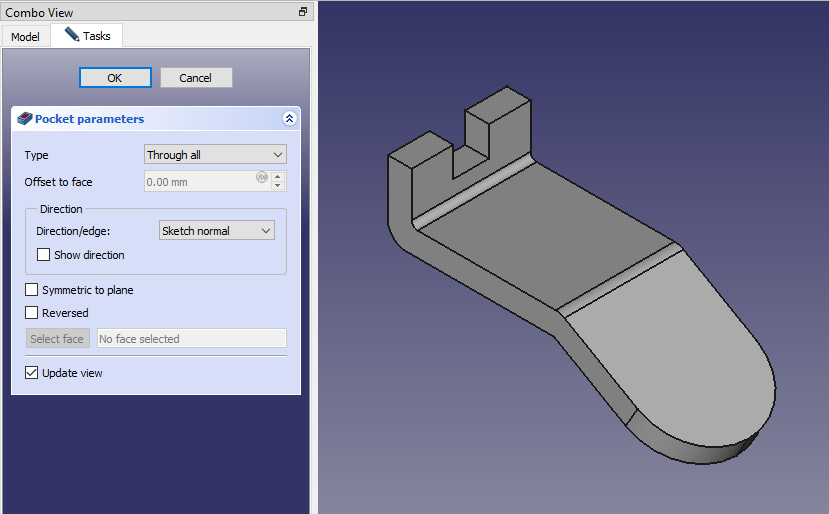Switch to the Model tab
This screenshot has width=829, height=514.
click(x=25, y=37)
